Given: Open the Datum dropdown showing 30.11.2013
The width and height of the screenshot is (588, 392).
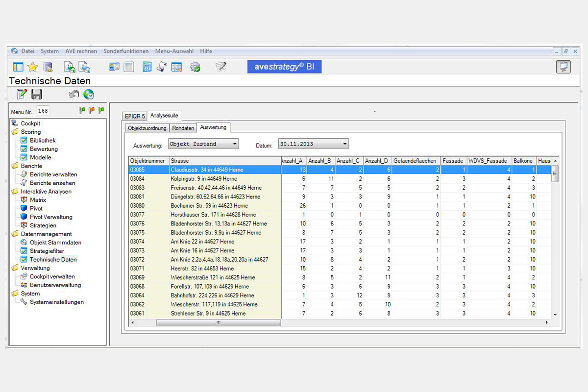Looking at the screenshot, I should click(314, 144).
